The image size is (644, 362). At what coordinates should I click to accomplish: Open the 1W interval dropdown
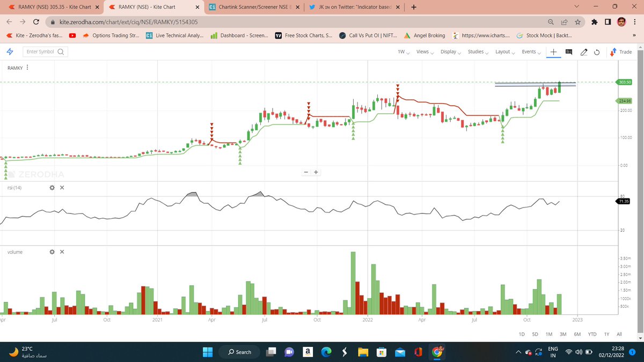pos(404,52)
